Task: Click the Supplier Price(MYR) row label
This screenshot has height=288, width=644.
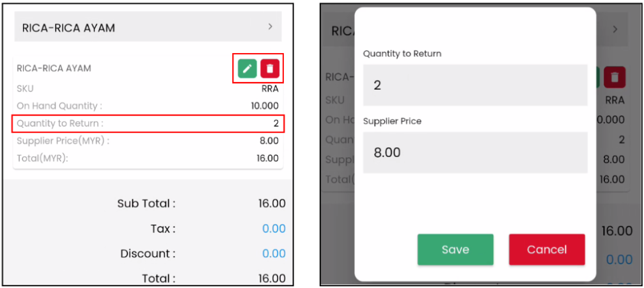Action: [63, 141]
